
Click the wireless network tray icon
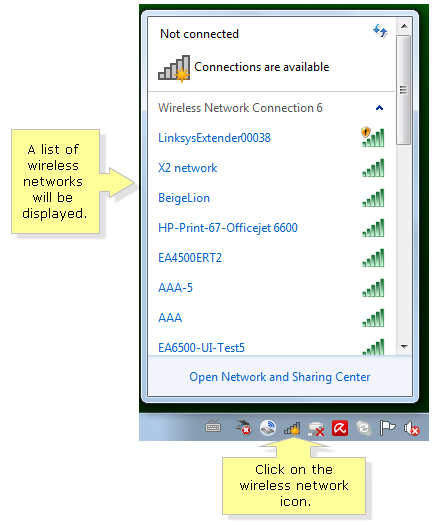click(x=292, y=429)
